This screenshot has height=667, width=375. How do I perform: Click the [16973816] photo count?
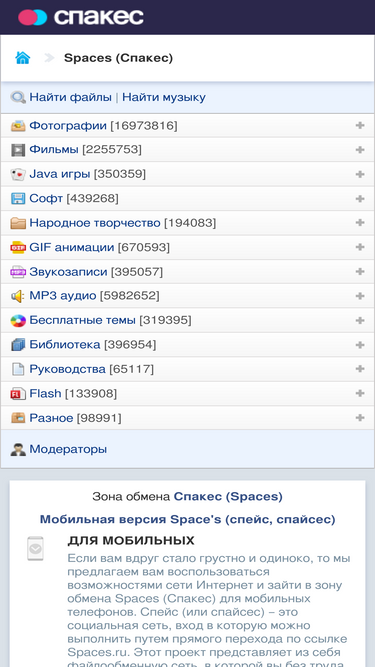[144, 126]
